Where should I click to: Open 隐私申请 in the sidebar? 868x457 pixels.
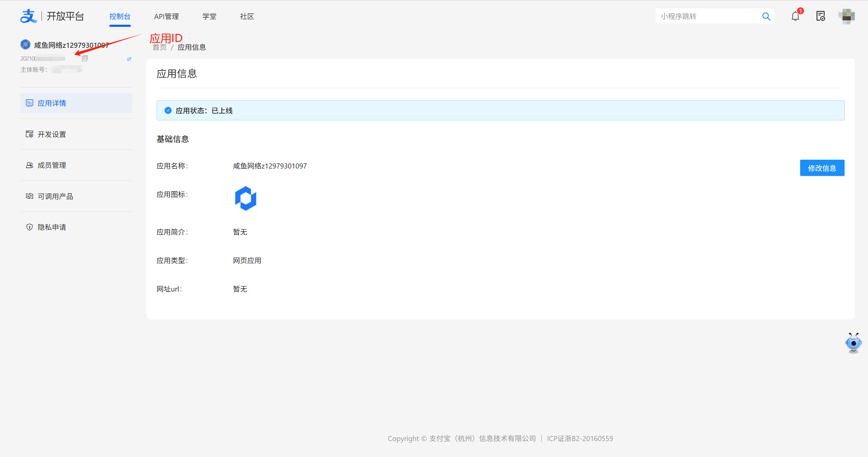click(x=76, y=227)
